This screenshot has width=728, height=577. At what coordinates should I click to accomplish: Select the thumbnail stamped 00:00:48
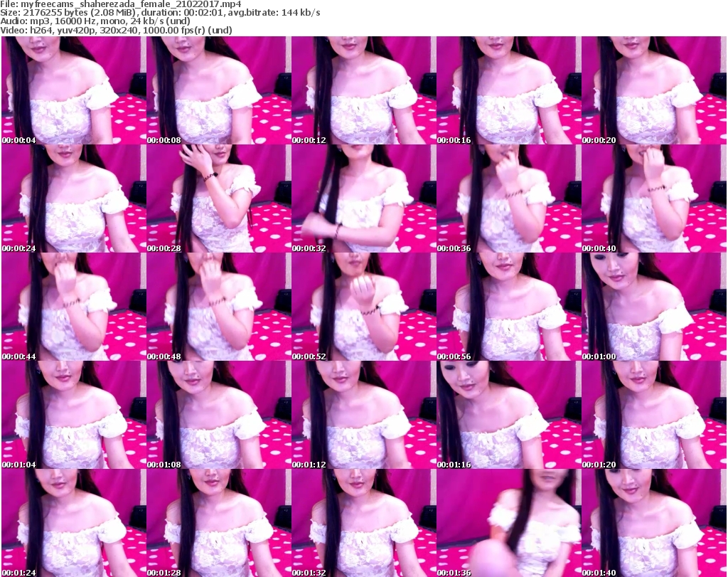[x=219, y=307]
